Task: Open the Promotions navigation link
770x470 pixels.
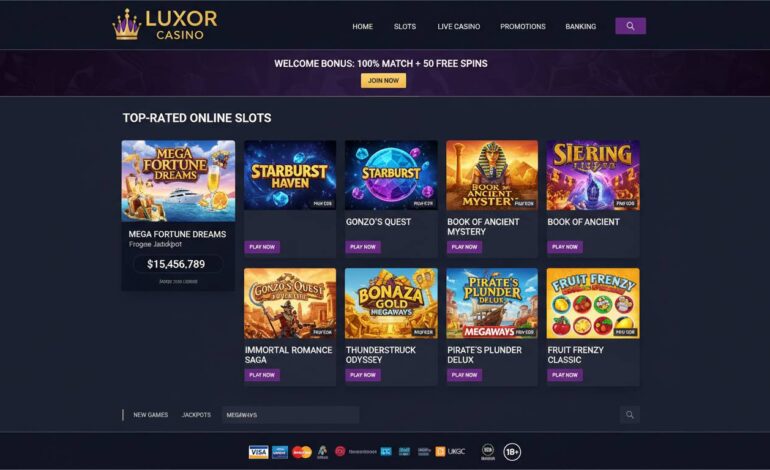Action: pyautogui.click(x=522, y=27)
